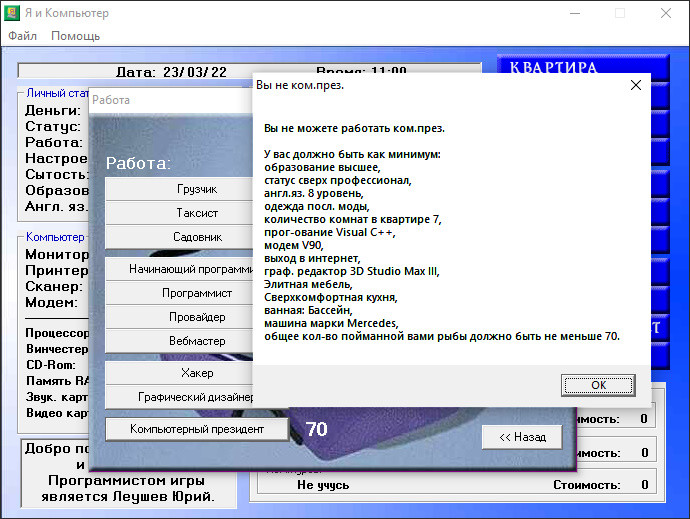Click the number 70 beside Компьютерный президент

pyautogui.click(x=316, y=429)
